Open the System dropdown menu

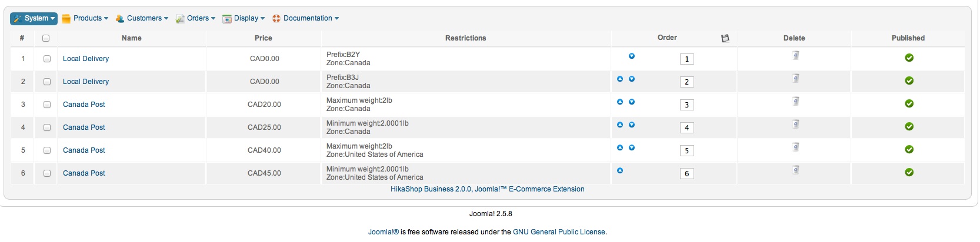click(x=34, y=18)
